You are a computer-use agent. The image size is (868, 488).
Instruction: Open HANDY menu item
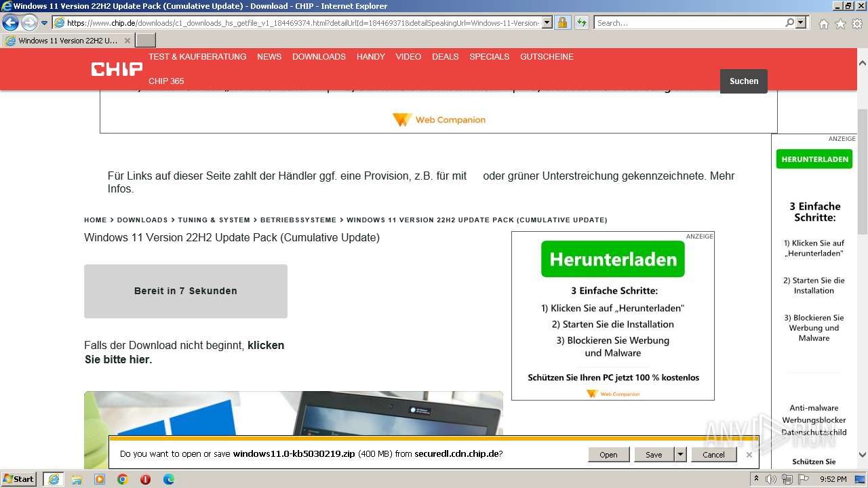point(371,57)
